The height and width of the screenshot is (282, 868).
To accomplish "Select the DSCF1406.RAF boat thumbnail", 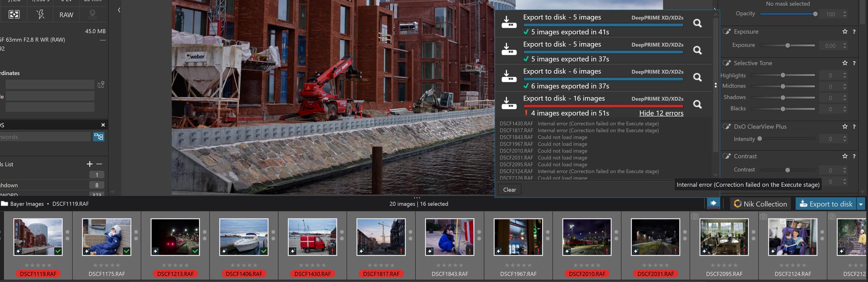I will (244, 237).
